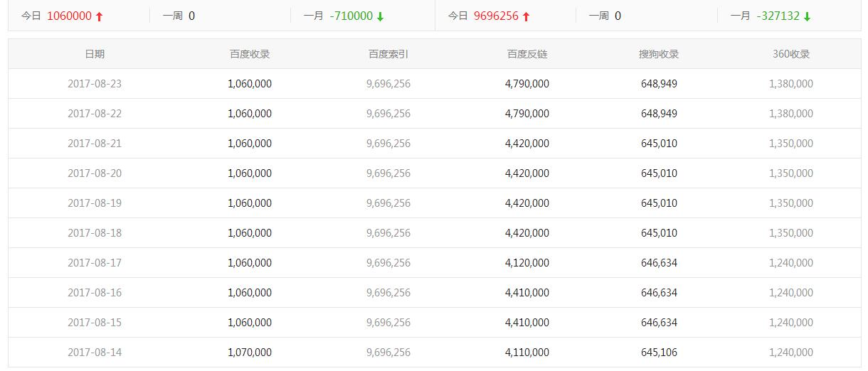Click 1,240,000 in the 2017-08-17 row
This screenshot has width=868, height=371.
coord(791,263)
